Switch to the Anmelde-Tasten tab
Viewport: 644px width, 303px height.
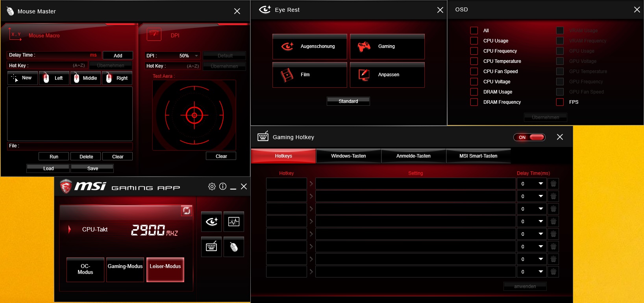[x=413, y=156]
